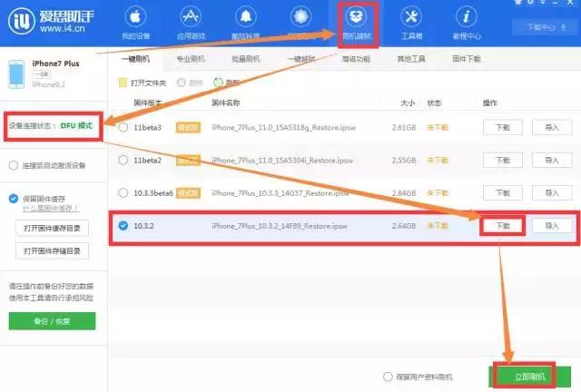Image resolution: width=581 pixels, height=392 pixels.
Task: Click the iPhone_7Plus_11.0_15A5304i_Restore.ipsw file name
Action: point(282,160)
